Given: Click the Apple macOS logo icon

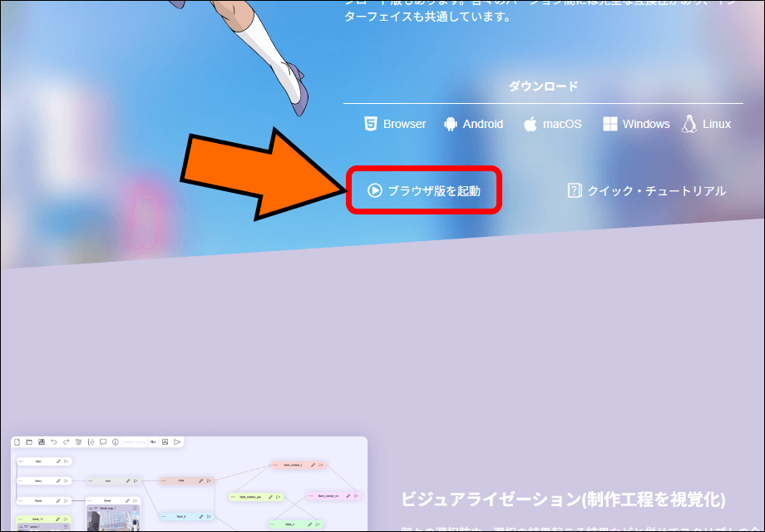Looking at the screenshot, I should coord(531,124).
